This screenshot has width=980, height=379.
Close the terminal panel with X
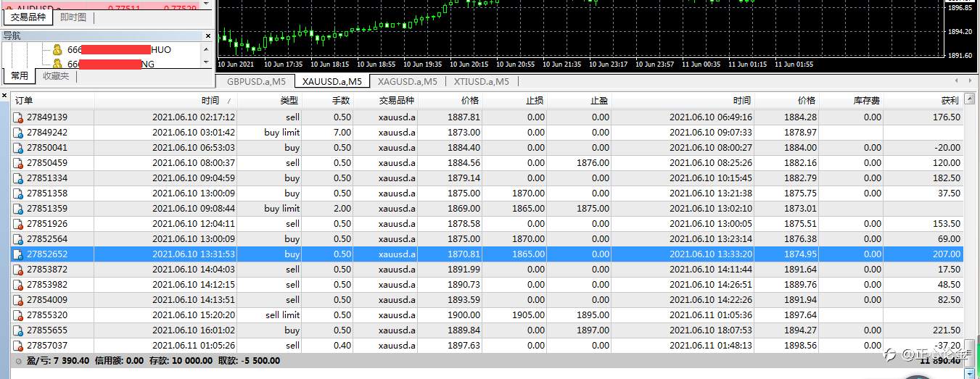click(4, 95)
